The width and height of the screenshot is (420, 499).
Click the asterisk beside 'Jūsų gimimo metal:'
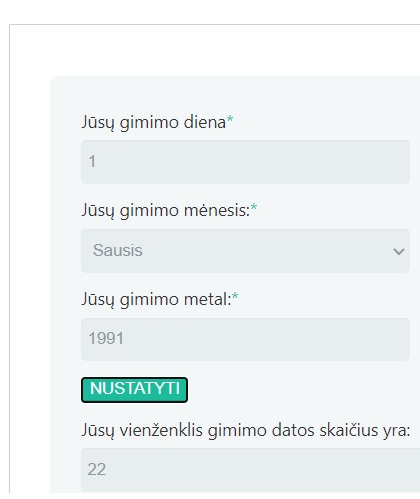pos(235,296)
